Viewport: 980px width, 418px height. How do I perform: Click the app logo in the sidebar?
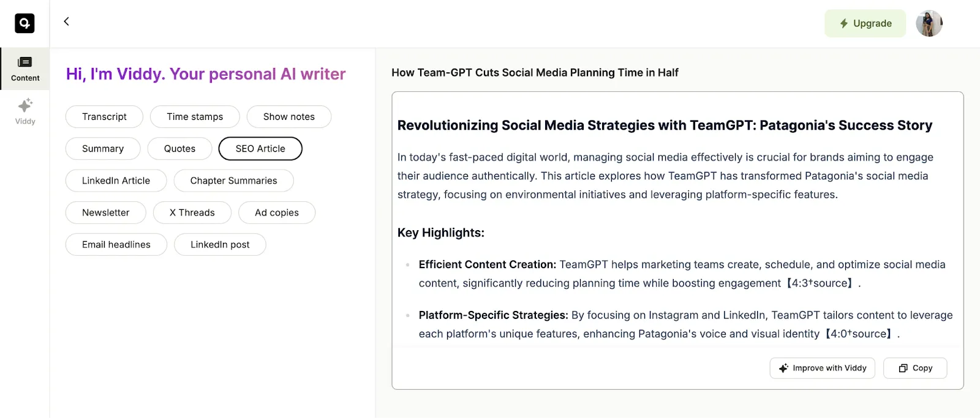pyautogui.click(x=24, y=23)
